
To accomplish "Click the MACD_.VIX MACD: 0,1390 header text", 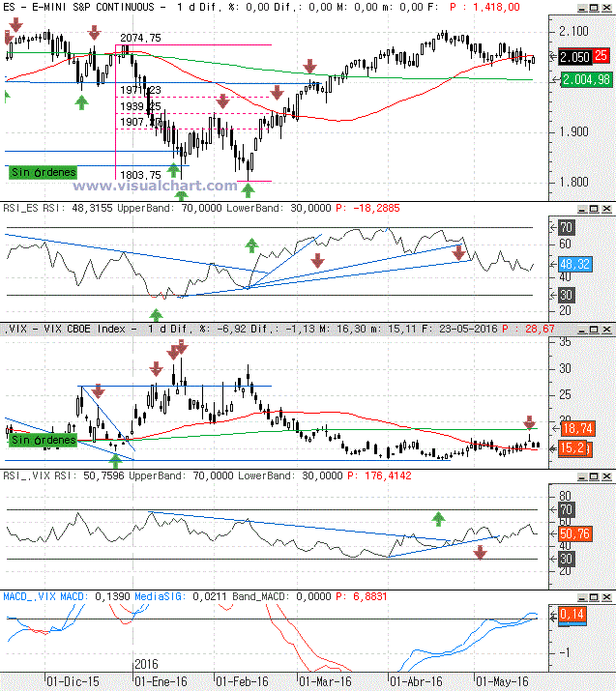I will (x=67, y=596).
